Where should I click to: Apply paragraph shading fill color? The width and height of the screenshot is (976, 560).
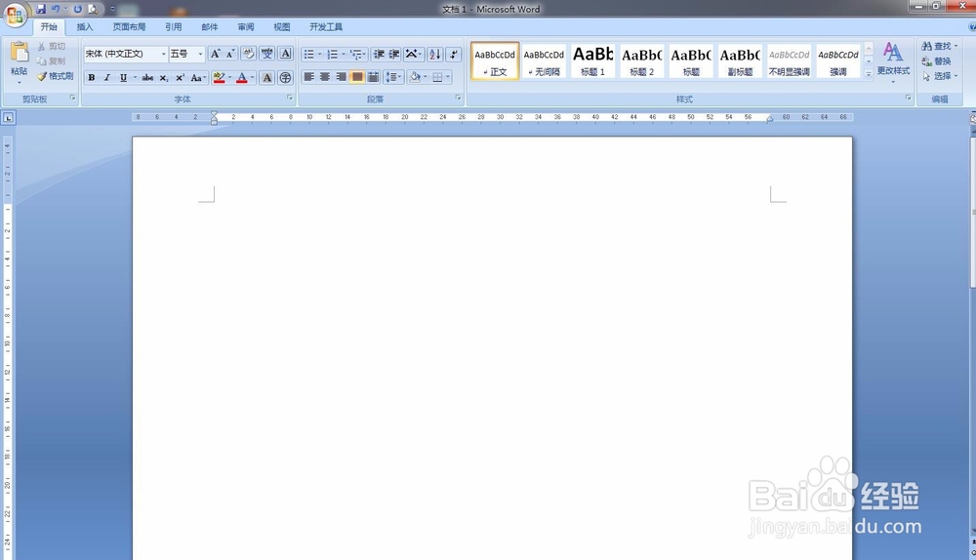pyautogui.click(x=415, y=77)
